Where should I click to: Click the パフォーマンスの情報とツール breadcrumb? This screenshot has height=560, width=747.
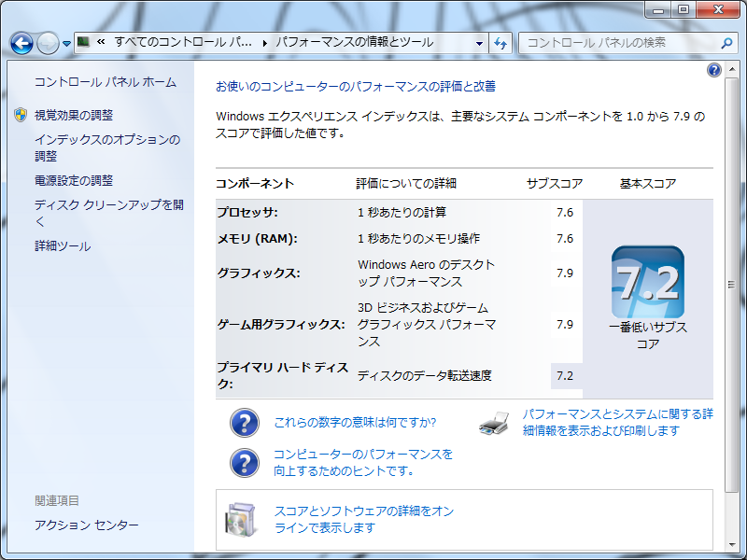click(355, 42)
